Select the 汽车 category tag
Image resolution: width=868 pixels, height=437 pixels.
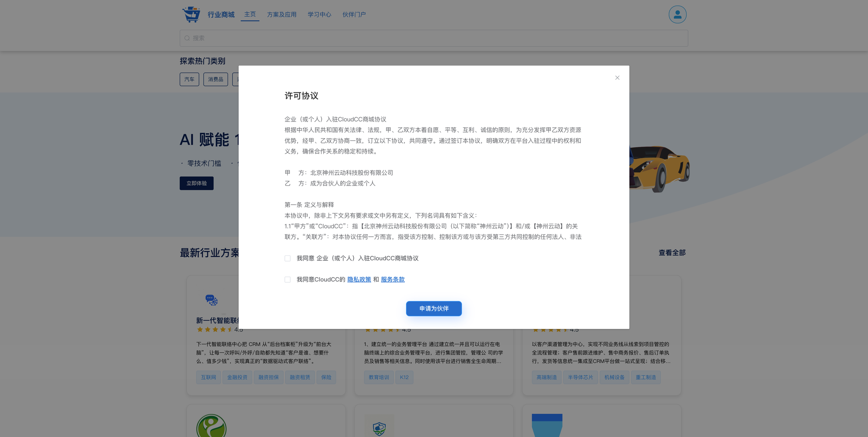(189, 79)
